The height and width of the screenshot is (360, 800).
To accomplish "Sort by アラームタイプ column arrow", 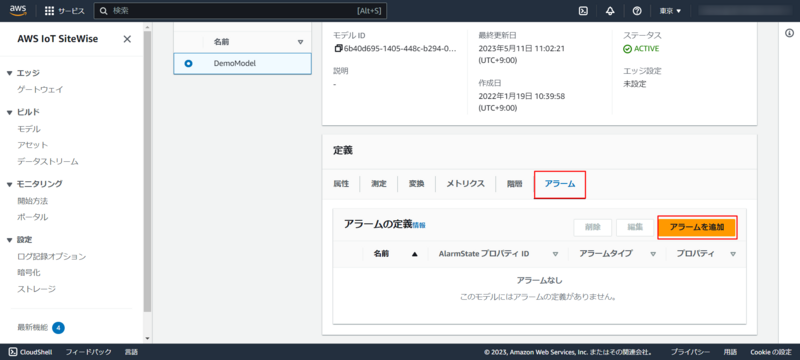I will click(653, 254).
